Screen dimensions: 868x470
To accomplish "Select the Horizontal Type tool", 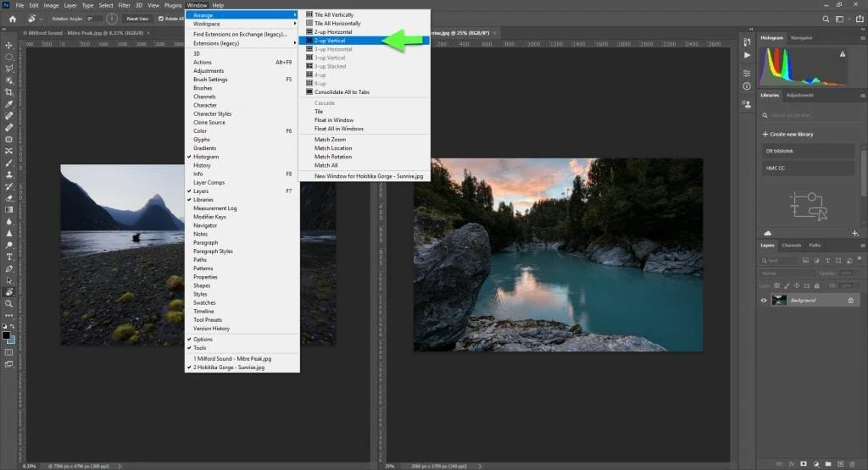I will (8, 257).
